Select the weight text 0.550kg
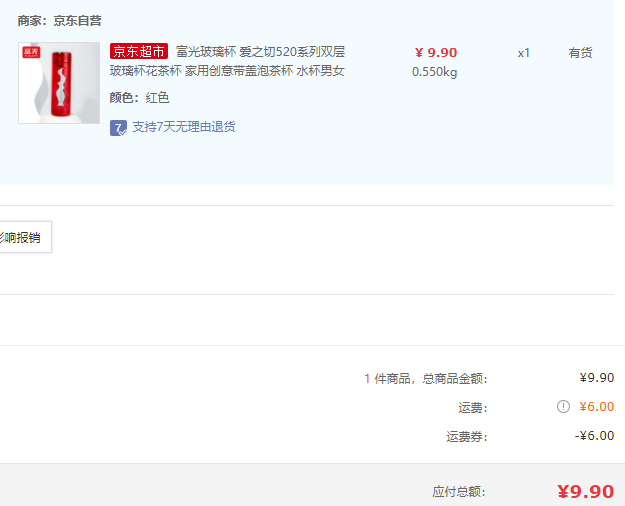This screenshot has height=506, width=625. [x=434, y=72]
